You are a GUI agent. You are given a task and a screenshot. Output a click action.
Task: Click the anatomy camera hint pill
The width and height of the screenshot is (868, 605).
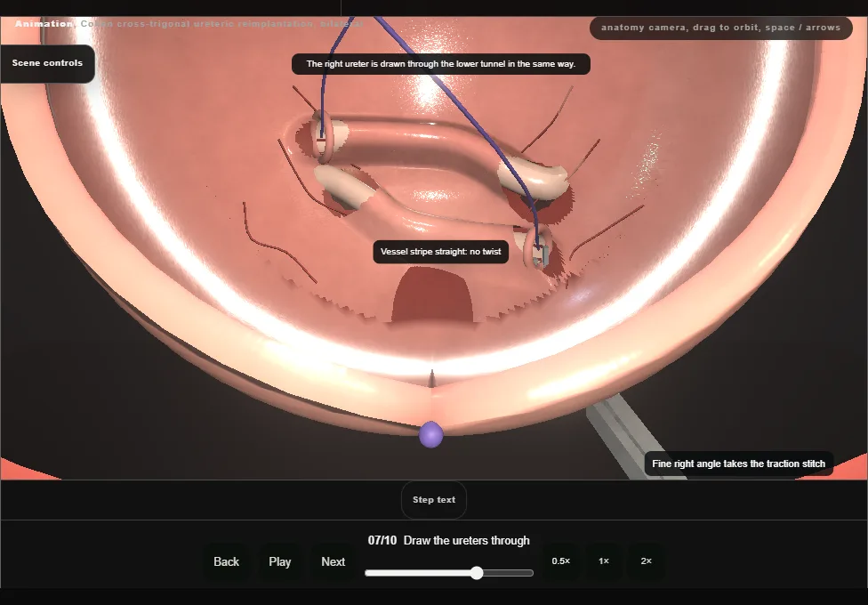[720, 28]
